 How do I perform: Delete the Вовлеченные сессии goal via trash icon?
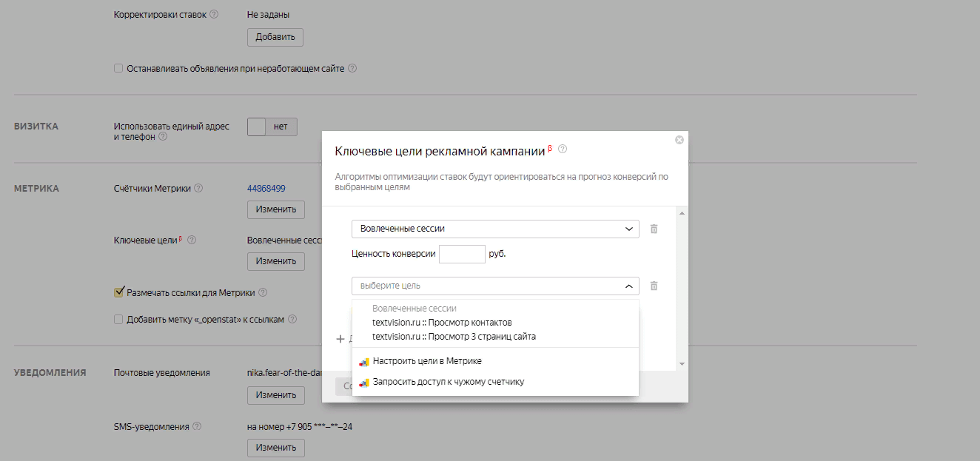(654, 229)
